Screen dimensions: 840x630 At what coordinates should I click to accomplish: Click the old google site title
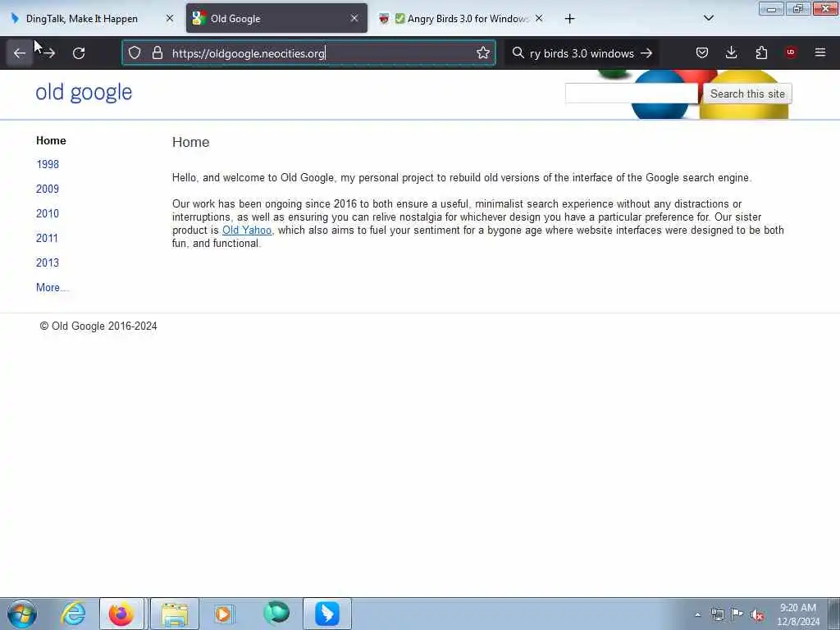(x=84, y=92)
